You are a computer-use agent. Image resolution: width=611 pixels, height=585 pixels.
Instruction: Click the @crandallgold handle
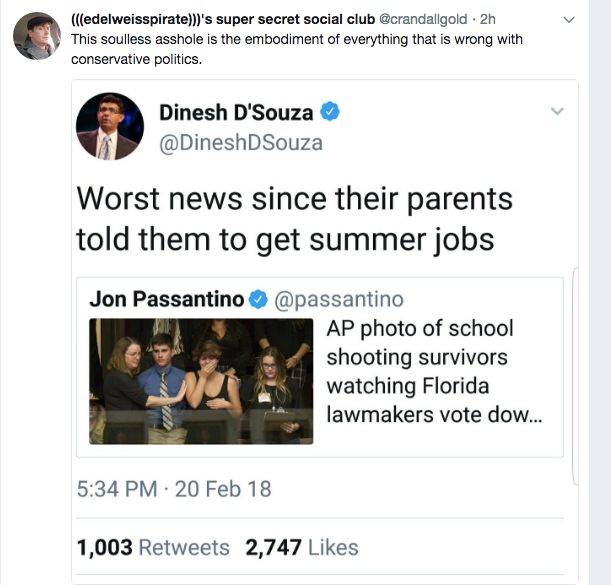pos(424,19)
